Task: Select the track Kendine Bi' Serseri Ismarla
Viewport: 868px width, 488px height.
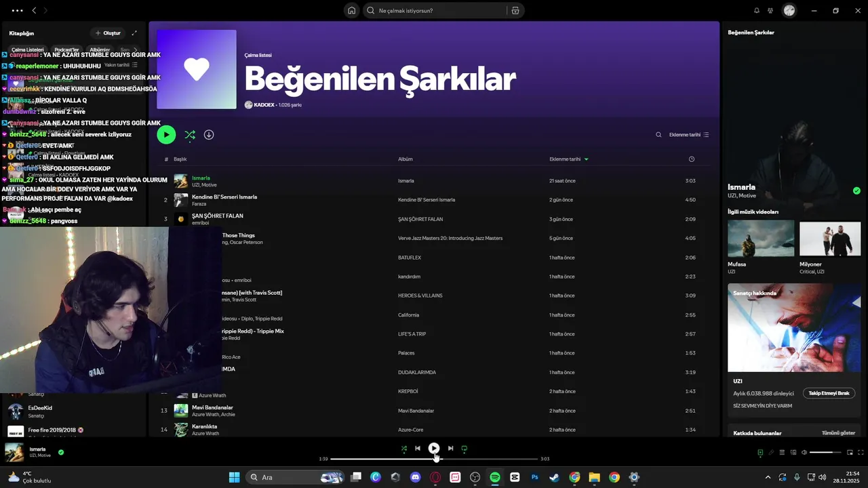Action: point(434,200)
